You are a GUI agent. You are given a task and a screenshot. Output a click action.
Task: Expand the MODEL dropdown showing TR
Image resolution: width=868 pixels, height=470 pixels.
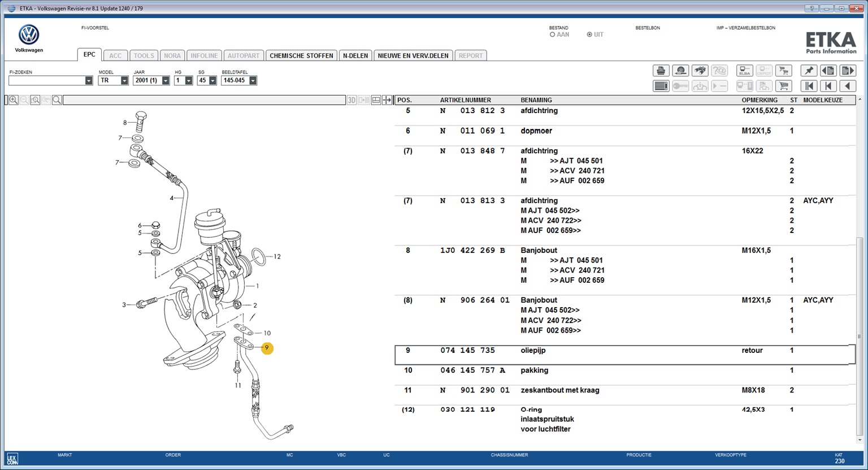tap(124, 81)
